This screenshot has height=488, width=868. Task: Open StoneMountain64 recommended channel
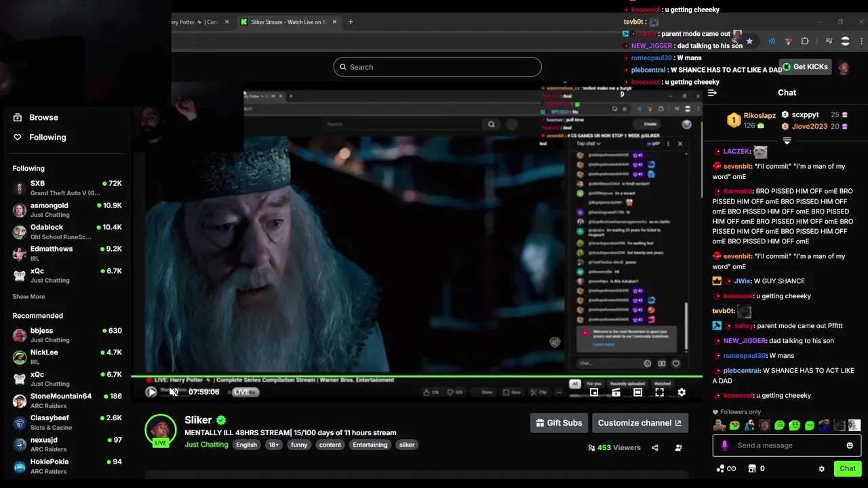[x=67, y=401]
